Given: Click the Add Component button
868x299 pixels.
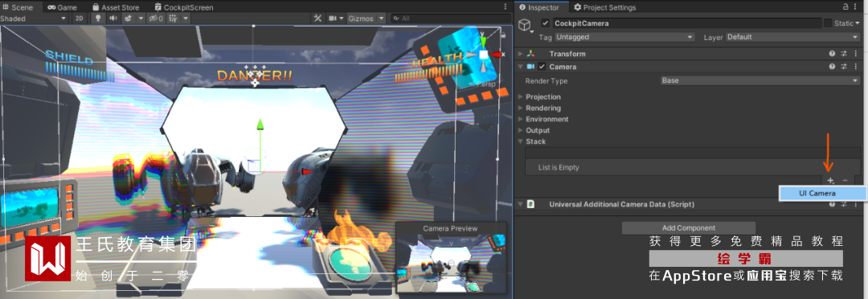Looking at the screenshot, I should (689, 227).
